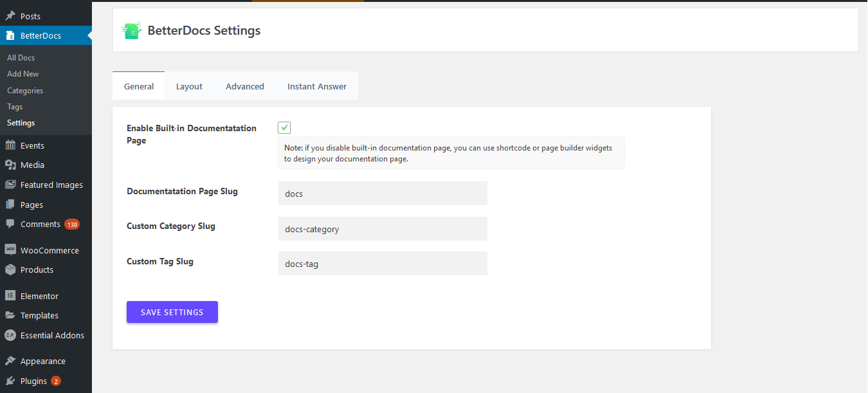
Task: Click the Templates folder icon
Action: (x=10, y=315)
